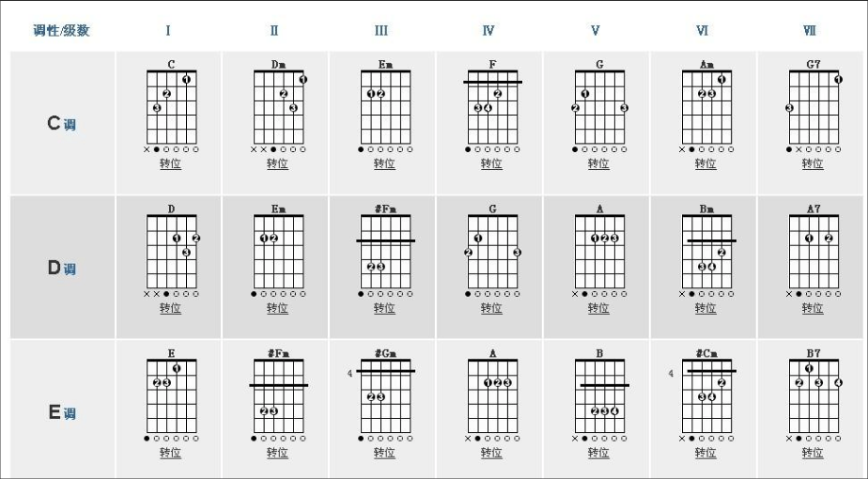Click 转位 link under the Dm chord
868x479 pixels.
pos(277,163)
